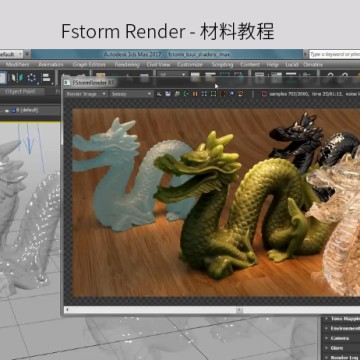Open the Graph Editors menu

(89, 64)
